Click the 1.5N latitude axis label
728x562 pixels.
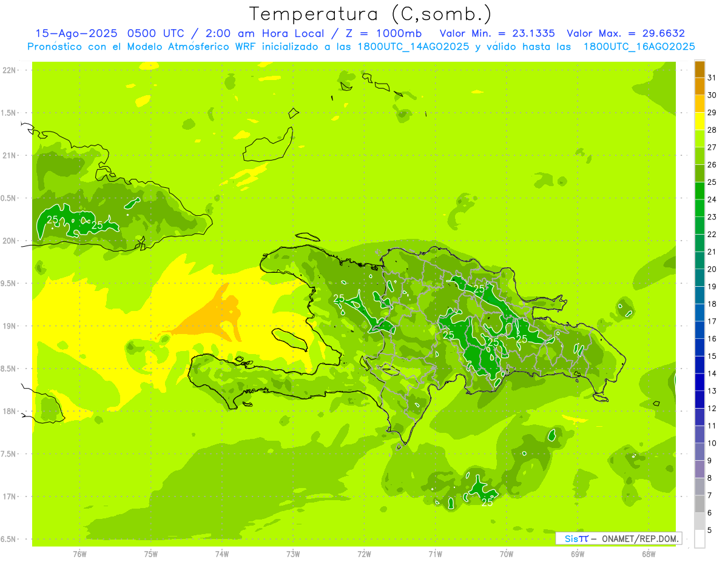pos(9,113)
